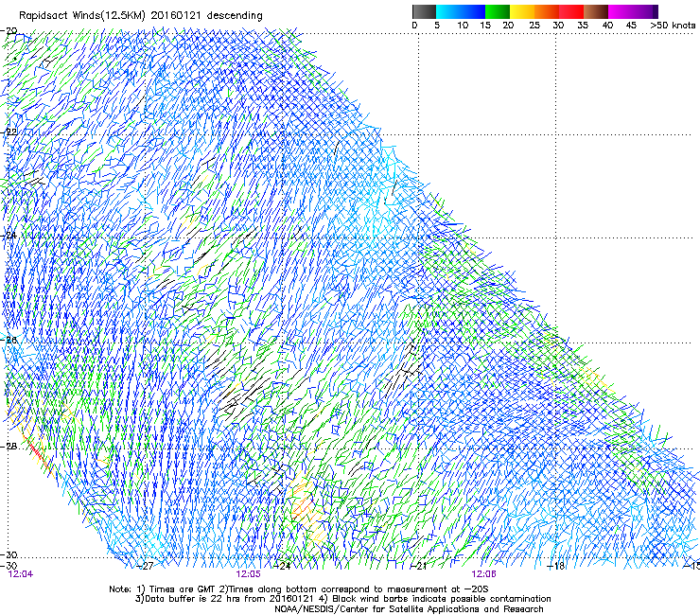Click the purple '12:06' time marker
Image resolution: width=700 pixels, height=615 pixels.
click(x=483, y=574)
